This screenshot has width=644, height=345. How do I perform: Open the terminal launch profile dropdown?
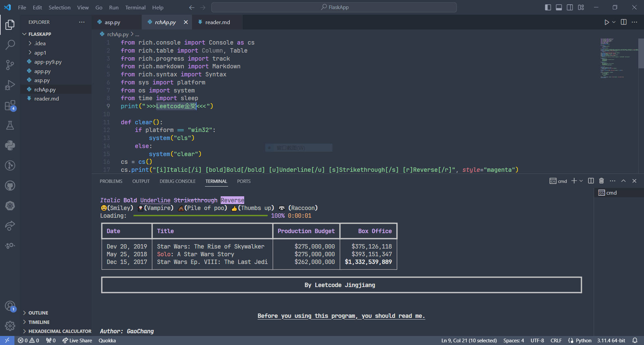click(581, 181)
